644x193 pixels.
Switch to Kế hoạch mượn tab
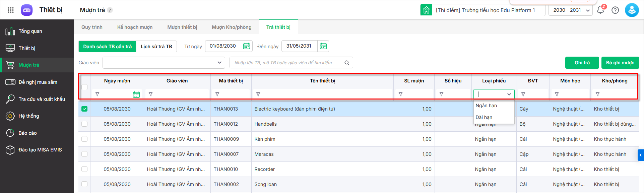(x=135, y=27)
